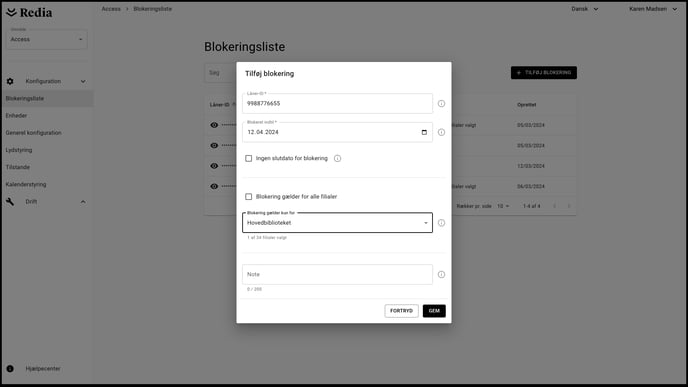
Task: Click the Blokeret indtil date field
Action: pyautogui.click(x=337, y=132)
